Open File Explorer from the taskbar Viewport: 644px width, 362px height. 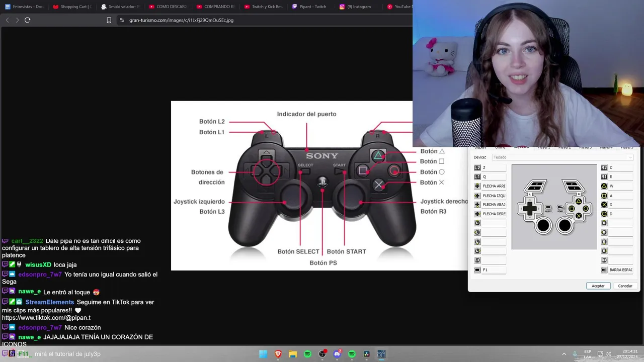[x=293, y=354]
